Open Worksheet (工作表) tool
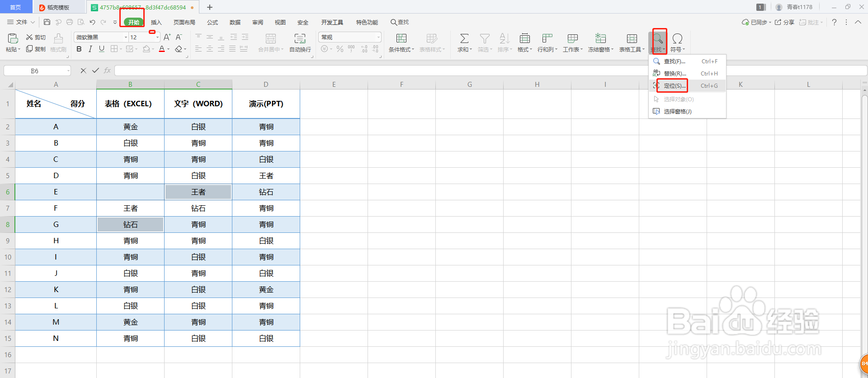The height and width of the screenshot is (378, 868). click(x=573, y=43)
